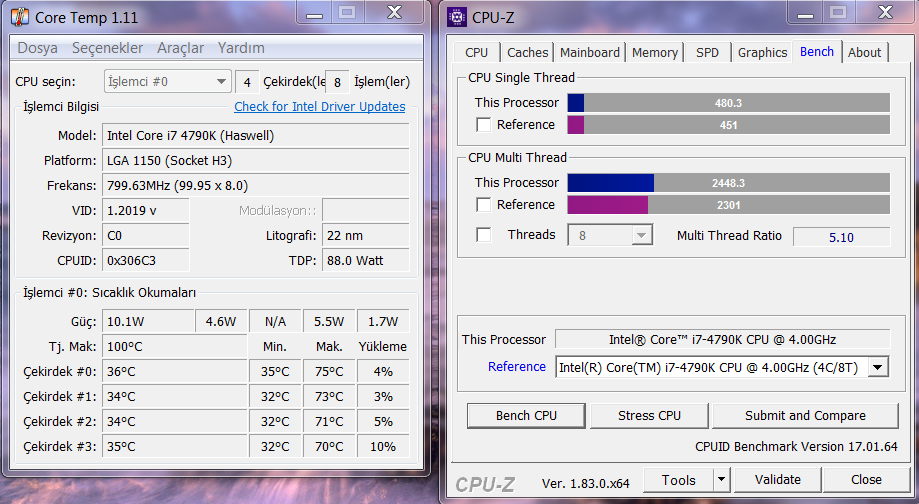
Task: Toggle the Threads checkbox
Action: (484, 235)
